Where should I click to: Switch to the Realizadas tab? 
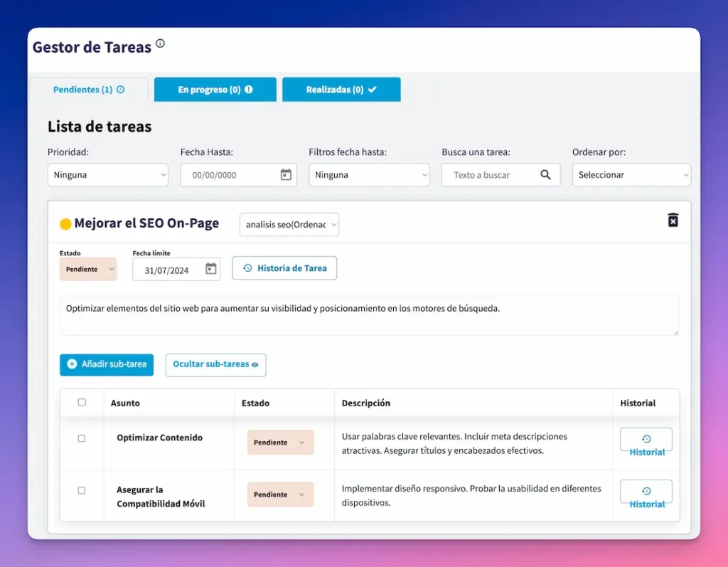pos(341,89)
